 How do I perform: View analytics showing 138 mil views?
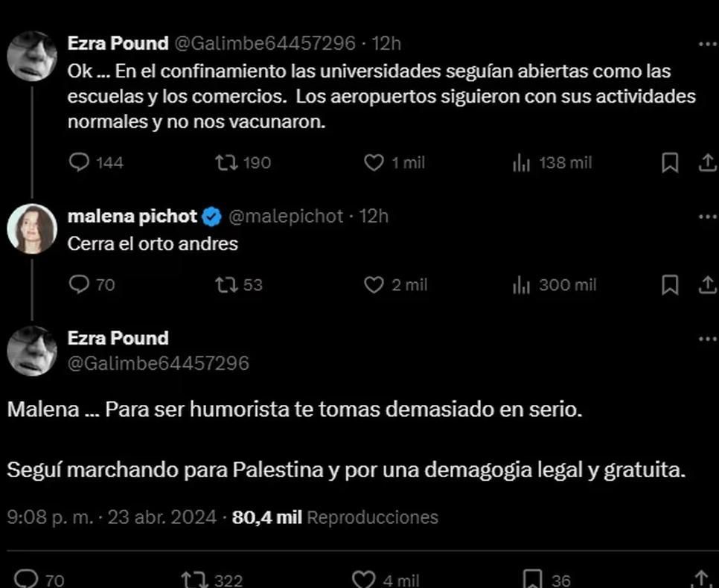coord(521,162)
